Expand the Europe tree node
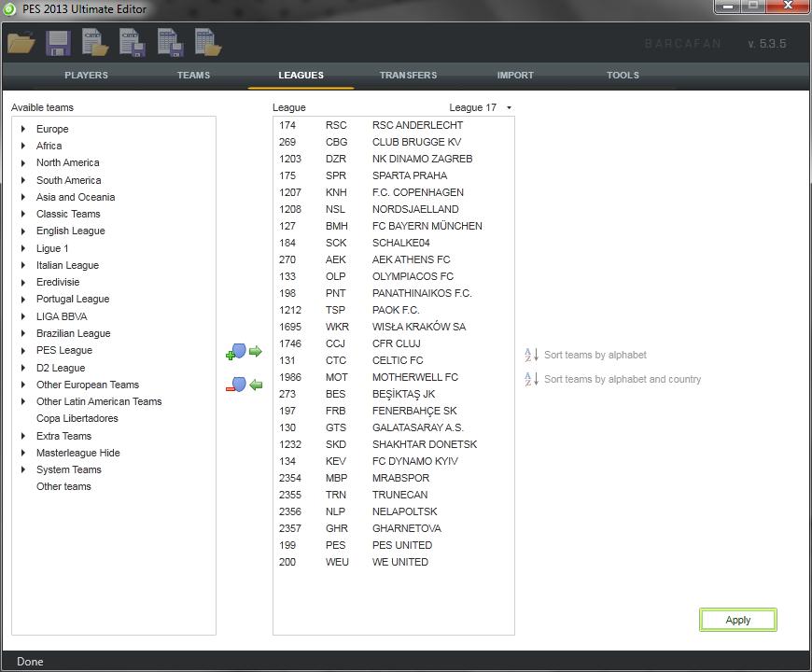This screenshot has width=812, height=672. point(23,129)
